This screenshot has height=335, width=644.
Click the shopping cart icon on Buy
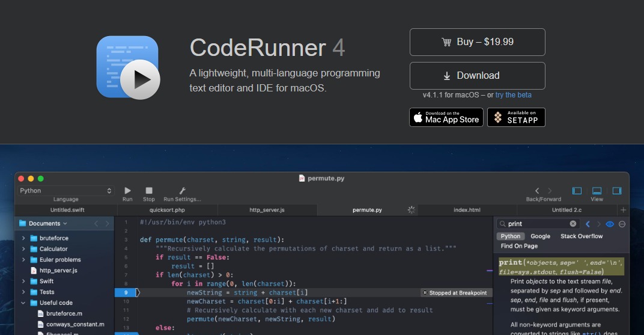tap(446, 42)
